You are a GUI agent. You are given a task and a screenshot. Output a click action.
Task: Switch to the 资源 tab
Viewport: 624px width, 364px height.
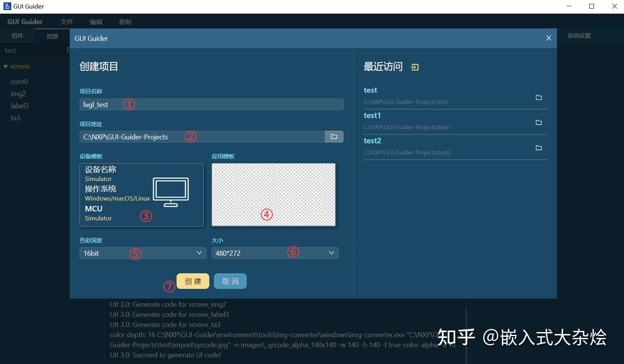tap(52, 35)
